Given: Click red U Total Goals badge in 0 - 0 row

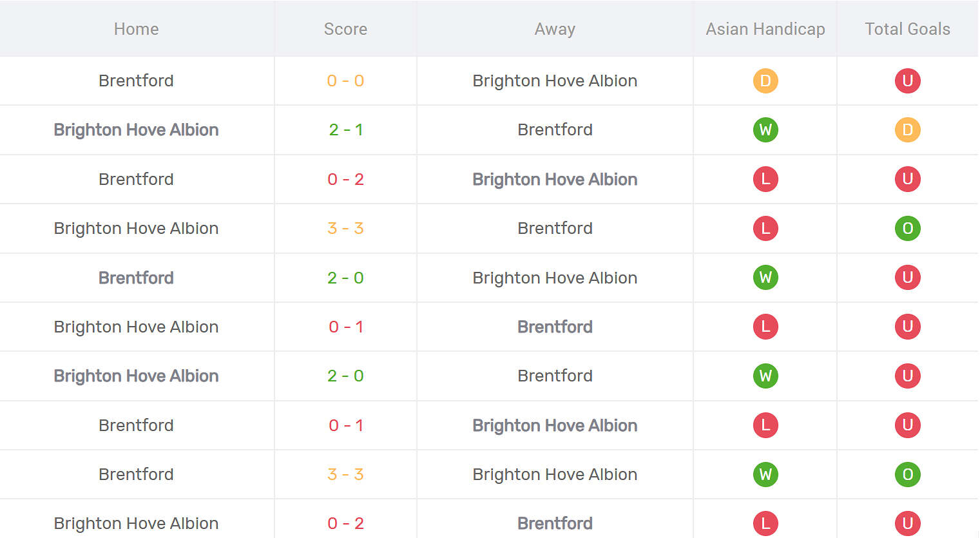Looking at the screenshot, I should 907,81.
